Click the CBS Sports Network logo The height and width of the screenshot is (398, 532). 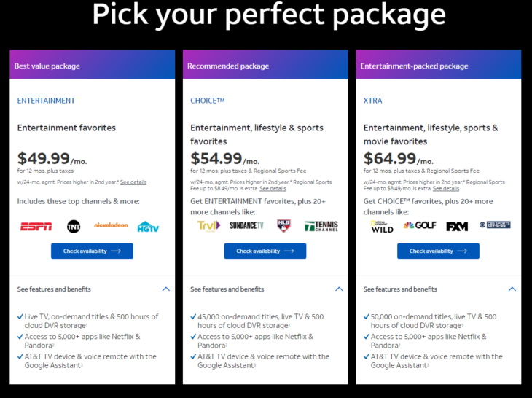click(x=495, y=225)
